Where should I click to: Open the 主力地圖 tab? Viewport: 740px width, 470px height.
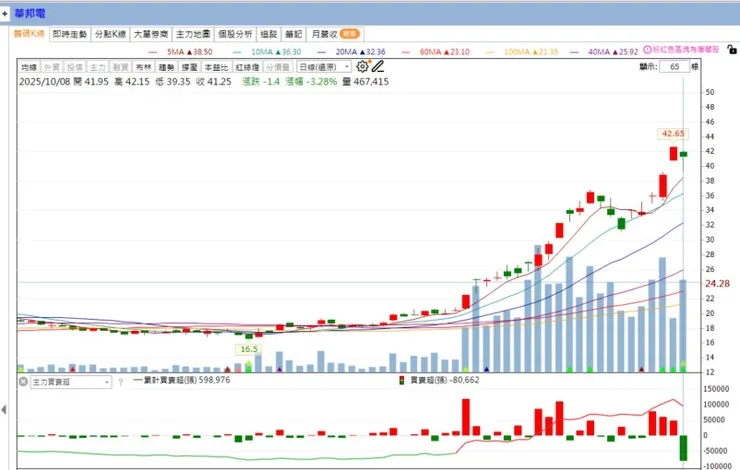click(193, 34)
